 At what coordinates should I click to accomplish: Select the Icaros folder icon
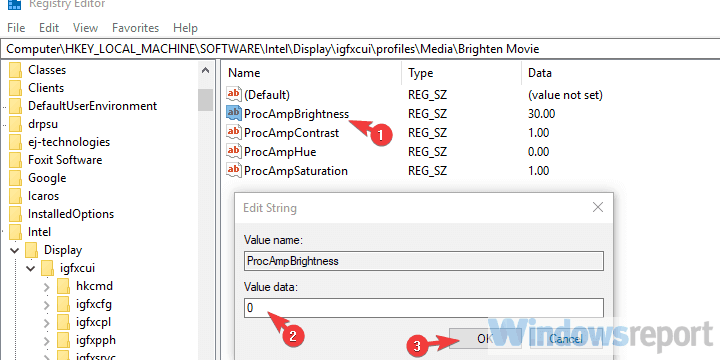pyautogui.click(x=16, y=196)
